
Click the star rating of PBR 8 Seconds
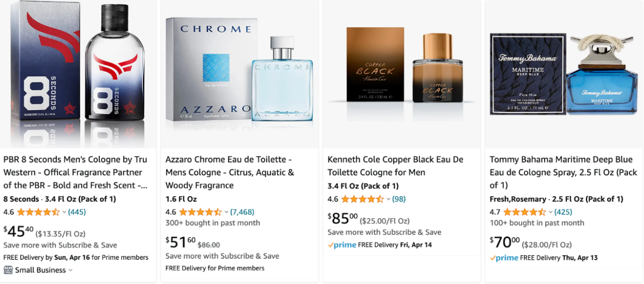38,212
